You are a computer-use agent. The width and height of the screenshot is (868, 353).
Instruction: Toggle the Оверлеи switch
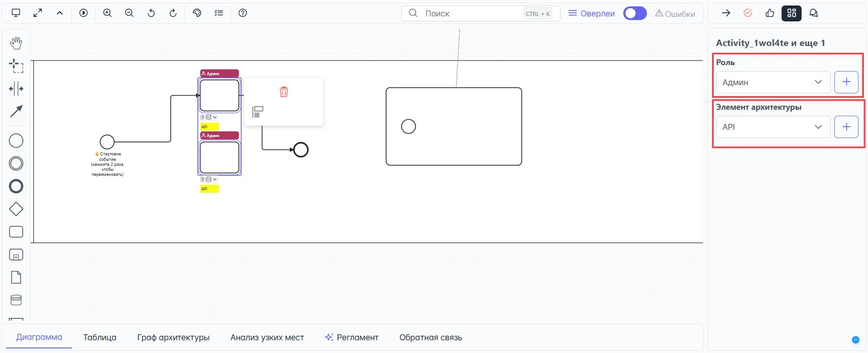click(x=635, y=13)
